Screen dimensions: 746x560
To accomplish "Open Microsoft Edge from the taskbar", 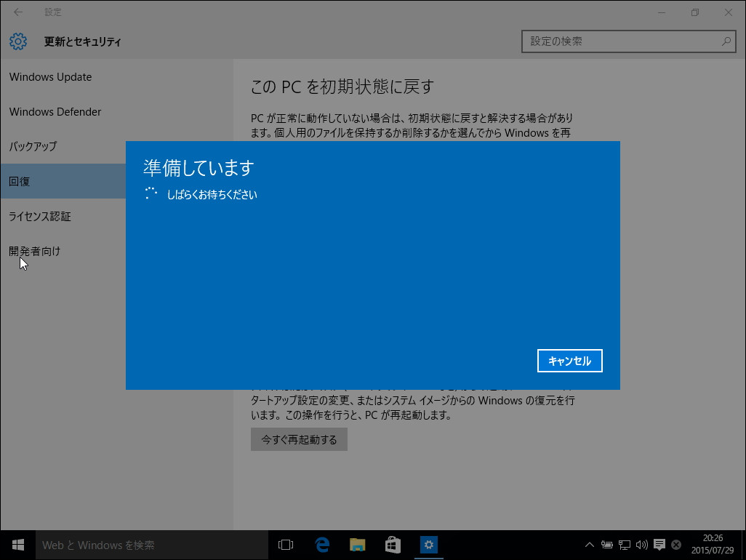I will pos(321,544).
